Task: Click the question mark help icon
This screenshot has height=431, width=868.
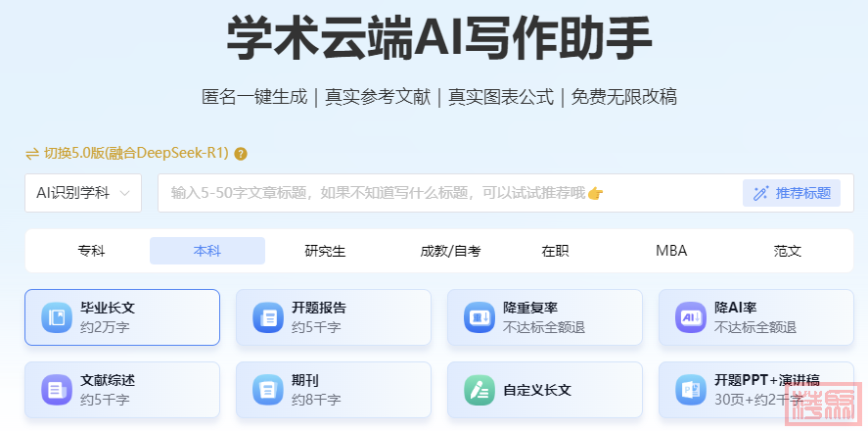Action: click(241, 154)
